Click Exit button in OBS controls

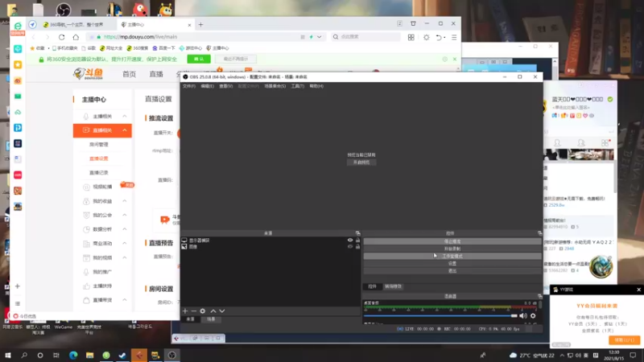(452, 271)
